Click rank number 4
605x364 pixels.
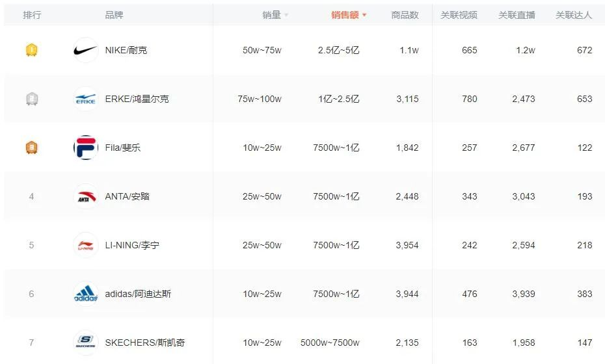point(32,197)
